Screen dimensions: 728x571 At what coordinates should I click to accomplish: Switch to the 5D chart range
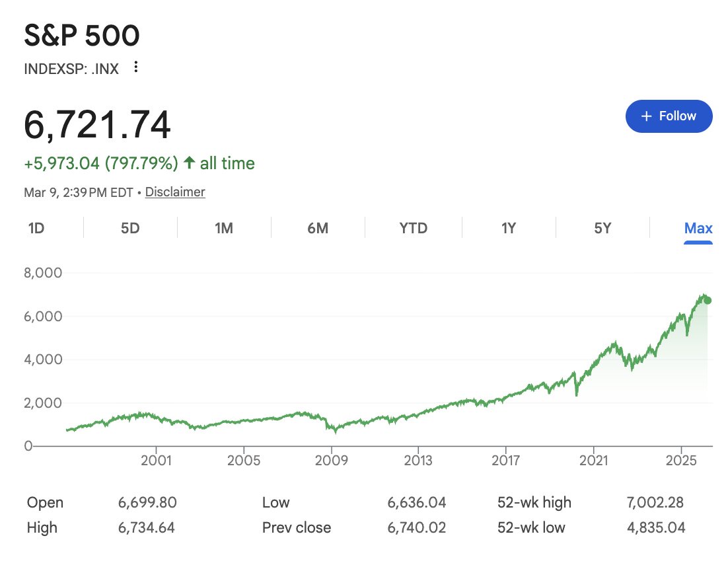[x=130, y=229]
